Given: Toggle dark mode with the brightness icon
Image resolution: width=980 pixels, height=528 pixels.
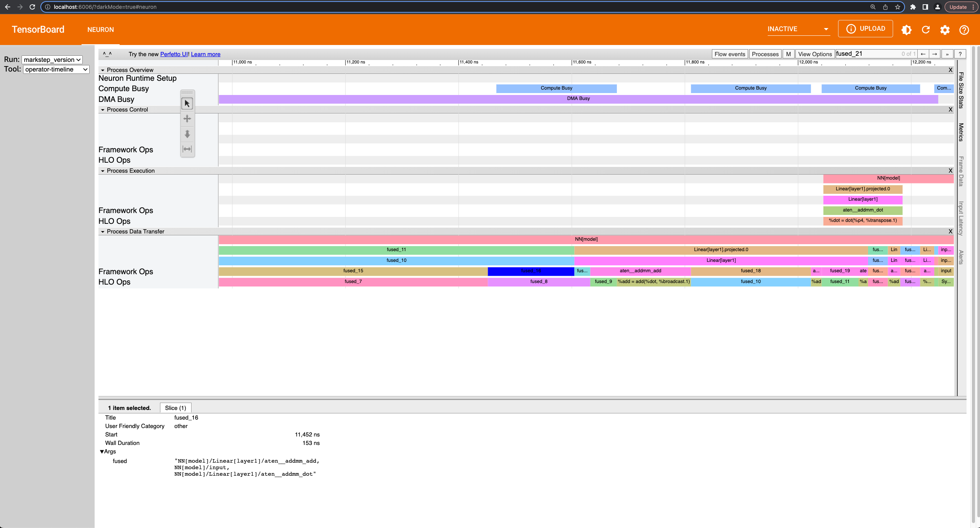Looking at the screenshot, I should [907, 30].
